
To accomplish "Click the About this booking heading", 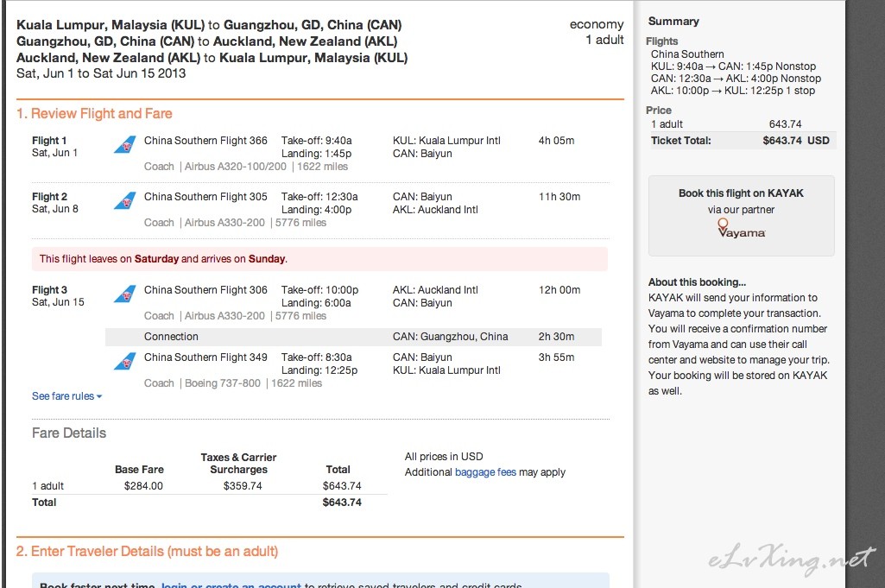I will (697, 282).
